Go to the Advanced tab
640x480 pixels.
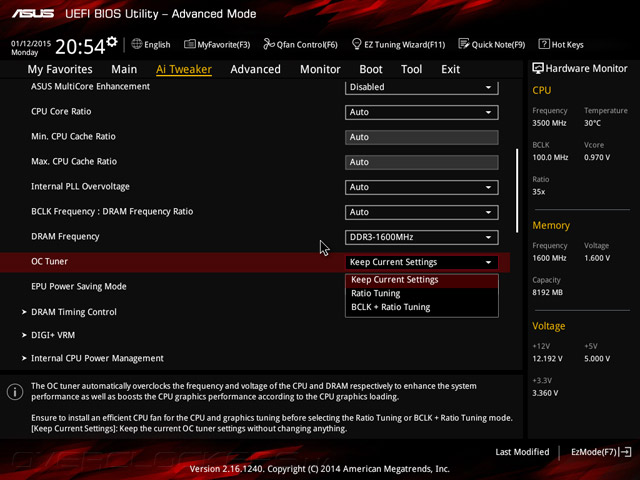point(256,69)
